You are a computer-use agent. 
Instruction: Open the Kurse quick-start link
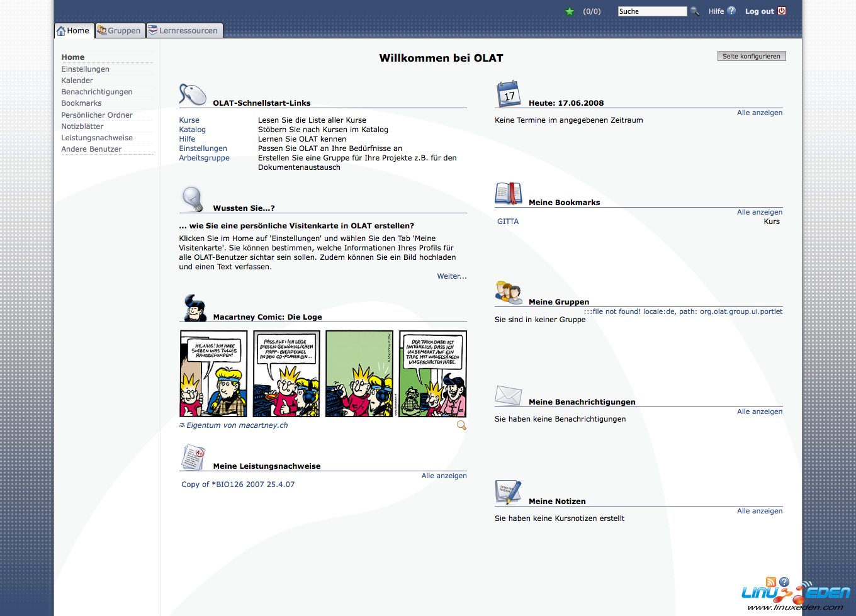(189, 120)
